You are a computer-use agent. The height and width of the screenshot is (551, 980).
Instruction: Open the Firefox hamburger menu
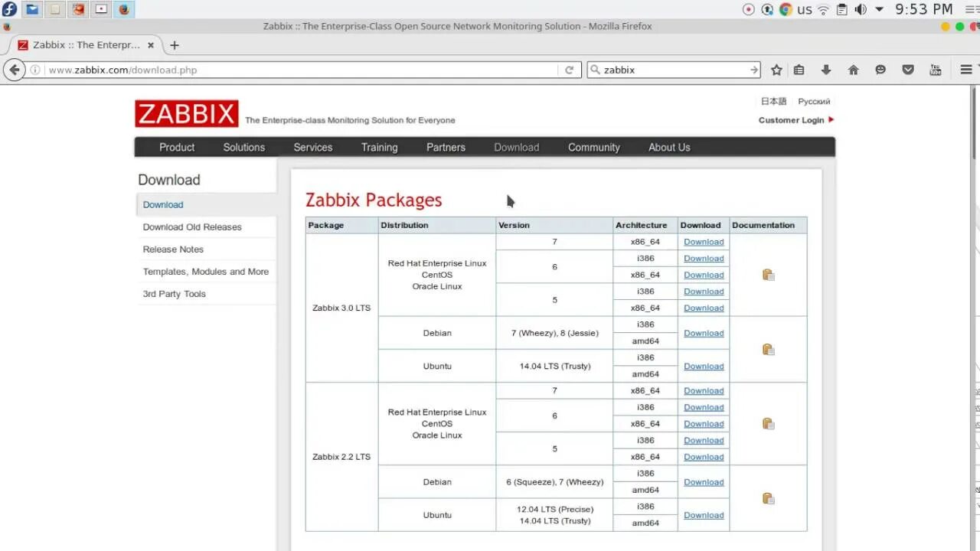click(x=966, y=70)
